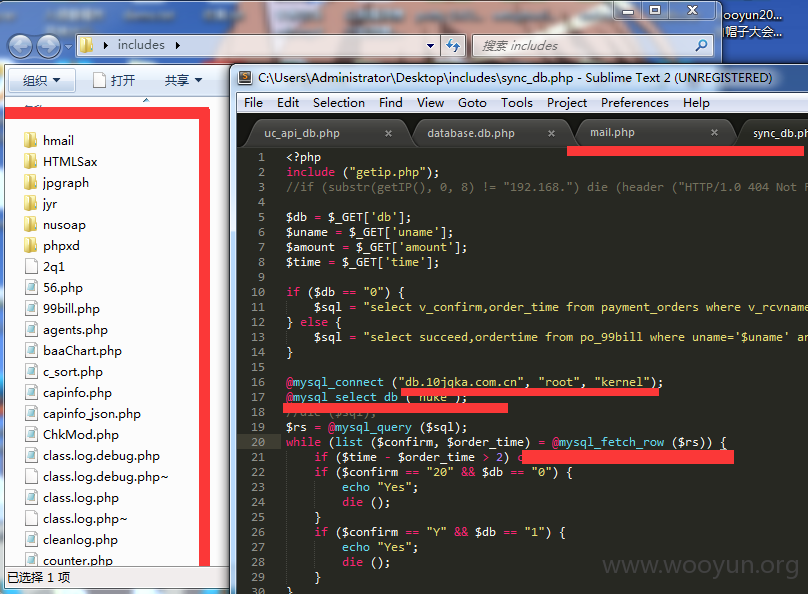Click the Explorer forward navigation arrow
Image resolution: width=808 pixels, height=594 pixels.
point(48,46)
